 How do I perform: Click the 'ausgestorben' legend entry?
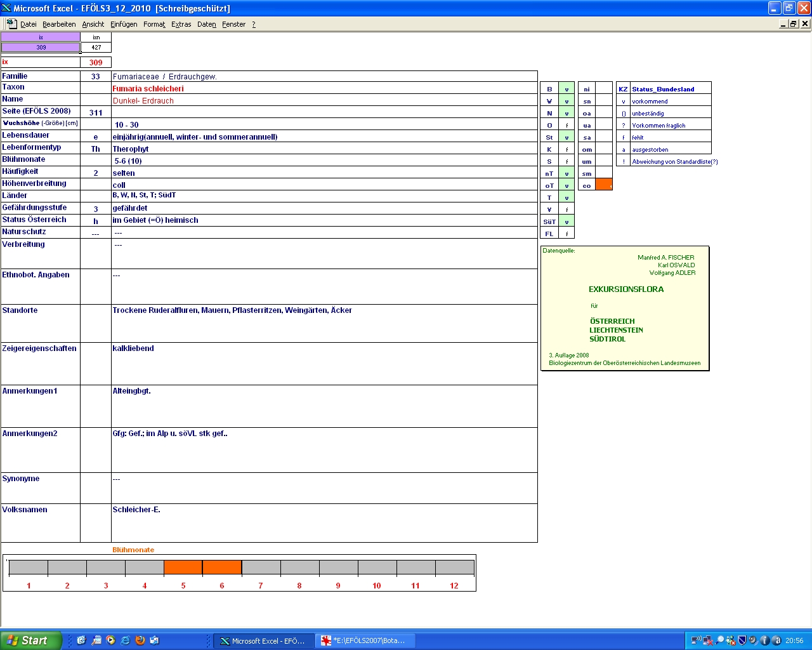(650, 149)
